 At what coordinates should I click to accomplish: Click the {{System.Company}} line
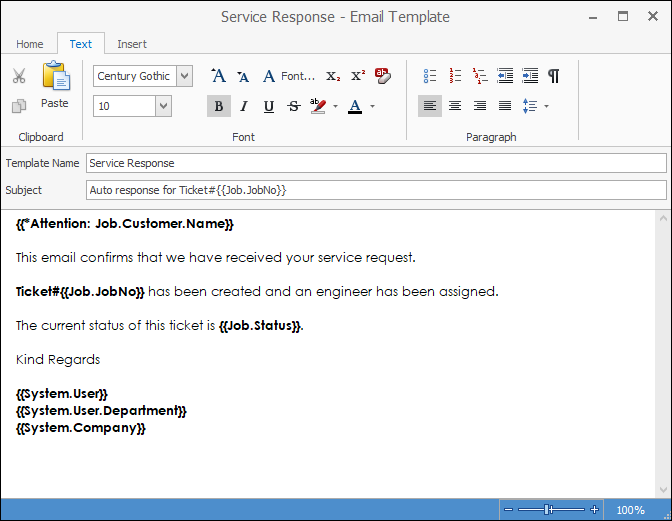[x=81, y=428]
